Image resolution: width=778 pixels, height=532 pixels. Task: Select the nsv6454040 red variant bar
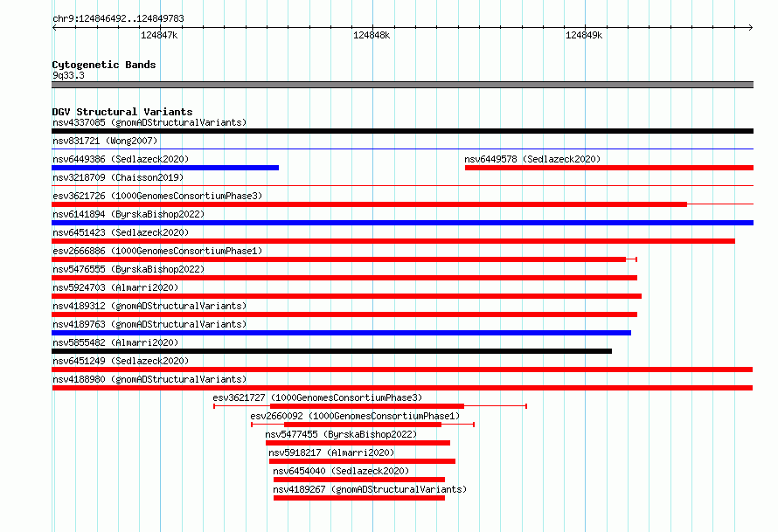click(359, 480)
